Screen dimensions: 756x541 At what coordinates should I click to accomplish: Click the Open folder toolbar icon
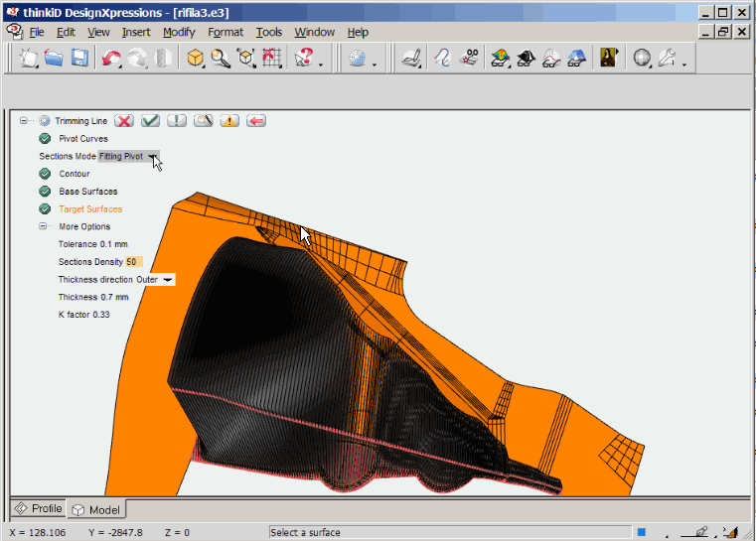(55, 59)
